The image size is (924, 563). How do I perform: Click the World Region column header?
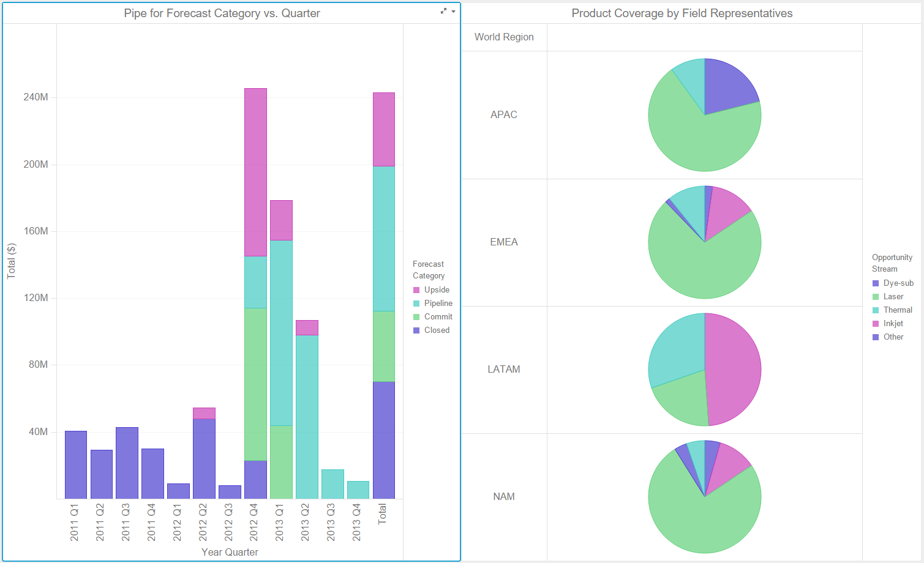tap(503, 37)
